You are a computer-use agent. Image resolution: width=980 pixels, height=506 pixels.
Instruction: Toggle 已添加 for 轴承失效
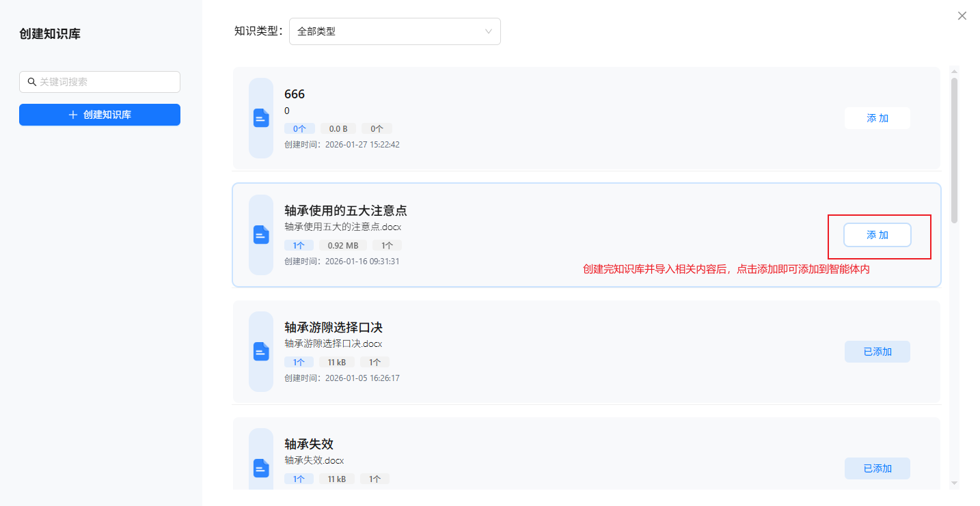[877, 468]
